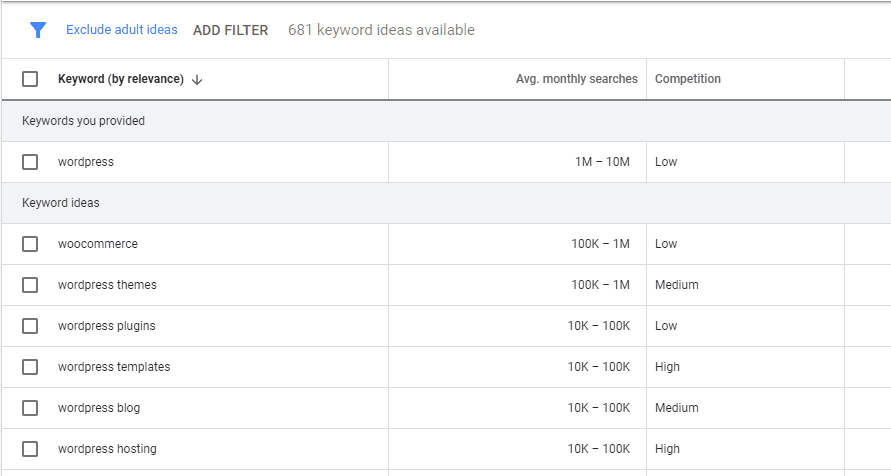This screenshot has width=891, height=476.
Task: Tick the select-all checkbox in the header row
Action: pos(30,79)
